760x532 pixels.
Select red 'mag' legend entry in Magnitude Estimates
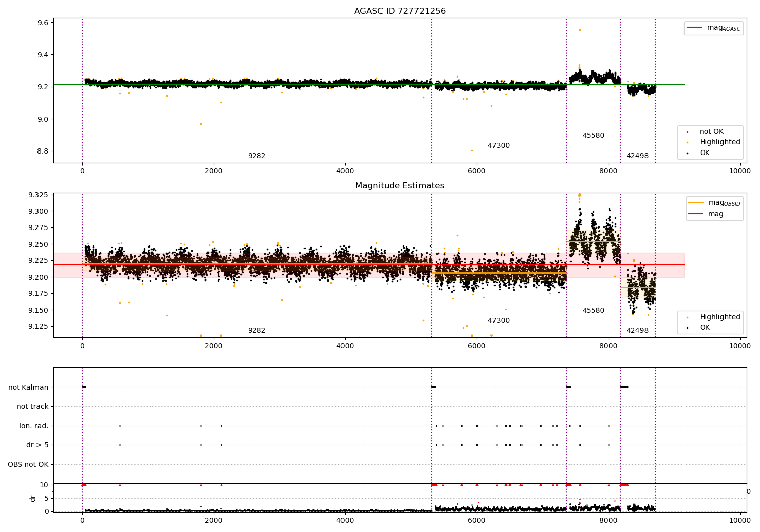(x=706, y=214)
